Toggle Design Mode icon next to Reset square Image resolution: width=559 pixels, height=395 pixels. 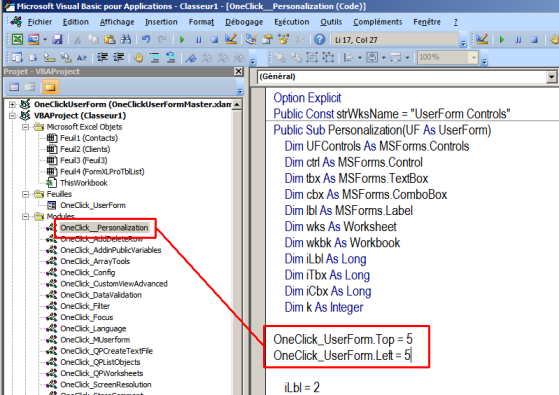click(231, 39)
